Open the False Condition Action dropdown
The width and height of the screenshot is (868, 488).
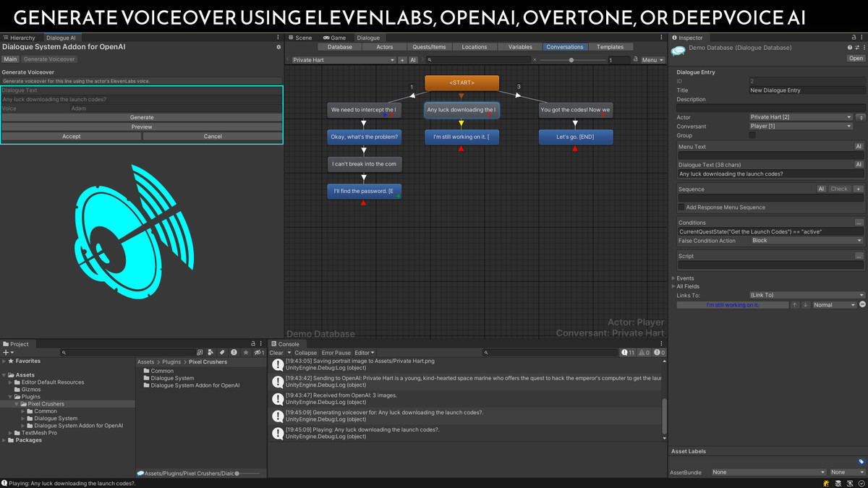pos(807,241)
